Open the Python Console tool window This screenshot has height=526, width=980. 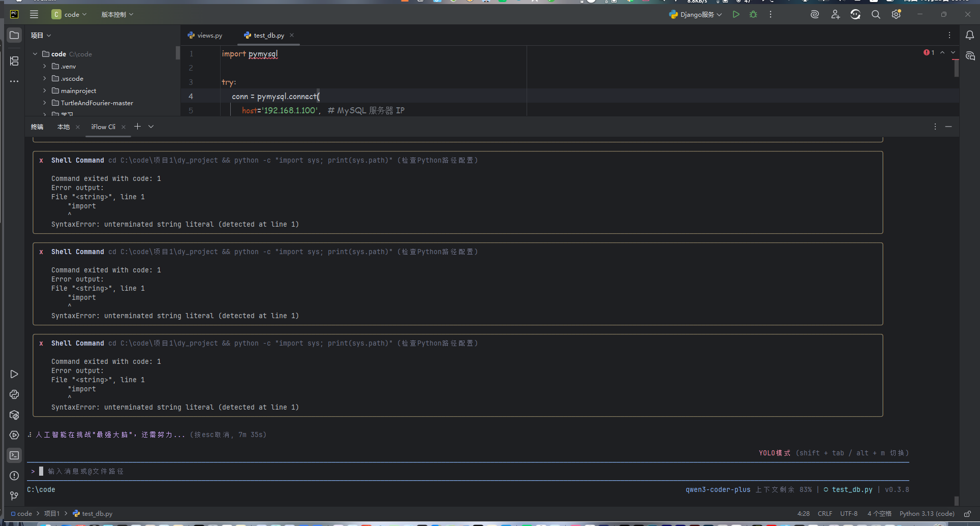[14, 394]
